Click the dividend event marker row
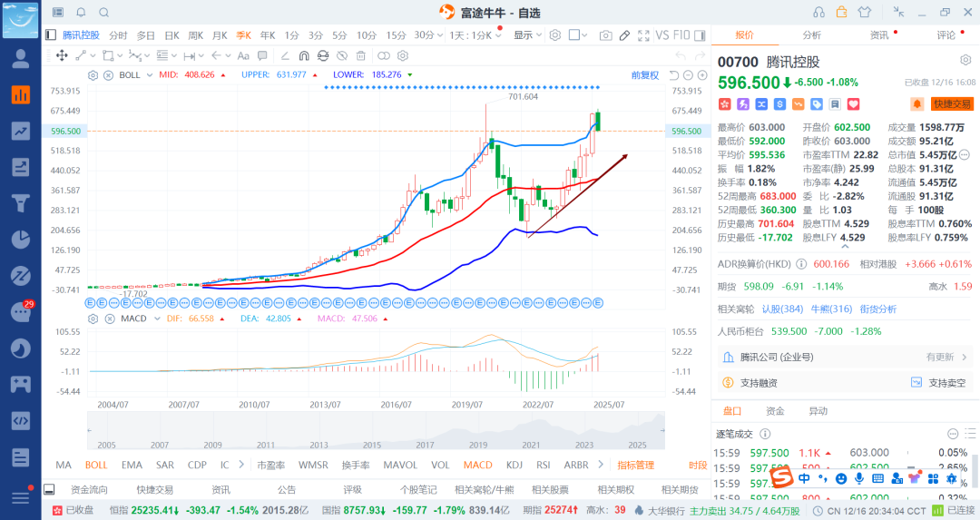This screenshot has height=520, width=980. coord(344,303)
